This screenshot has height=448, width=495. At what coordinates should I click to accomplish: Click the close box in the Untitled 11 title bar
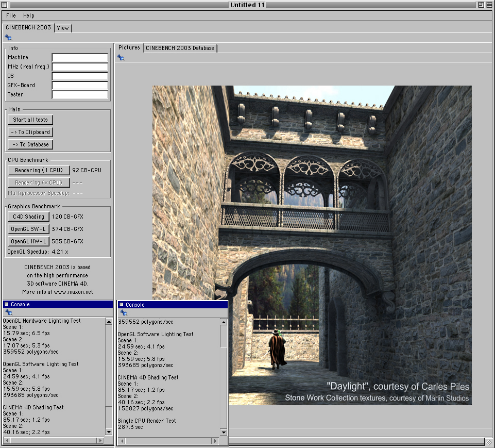pos(5,5)
